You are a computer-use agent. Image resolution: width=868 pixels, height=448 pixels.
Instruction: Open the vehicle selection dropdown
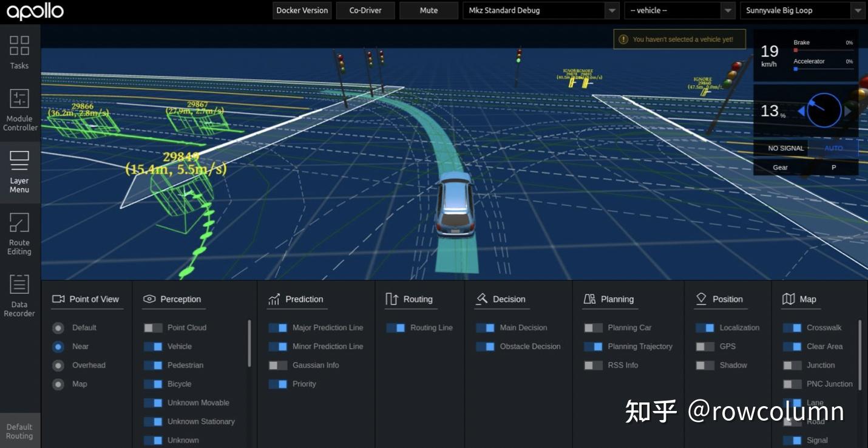click(x=680, y=10)
